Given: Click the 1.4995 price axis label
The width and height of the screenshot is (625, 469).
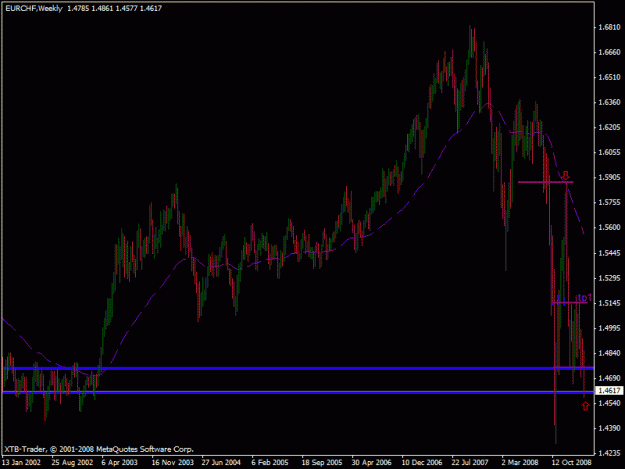Looking at the screenshot, I should tap(609, 328).
